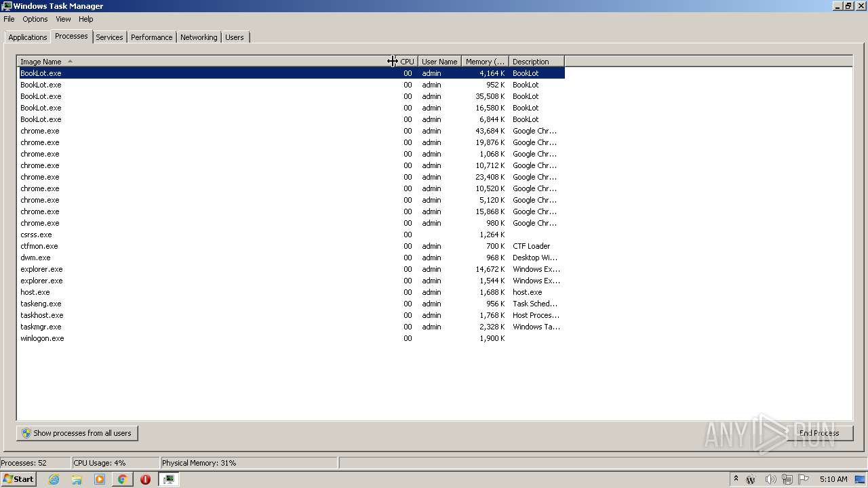The height and width of the screenshot is (488, 868).
Task: Select the winlogon.exe process
Action: [x=291, y=338]
